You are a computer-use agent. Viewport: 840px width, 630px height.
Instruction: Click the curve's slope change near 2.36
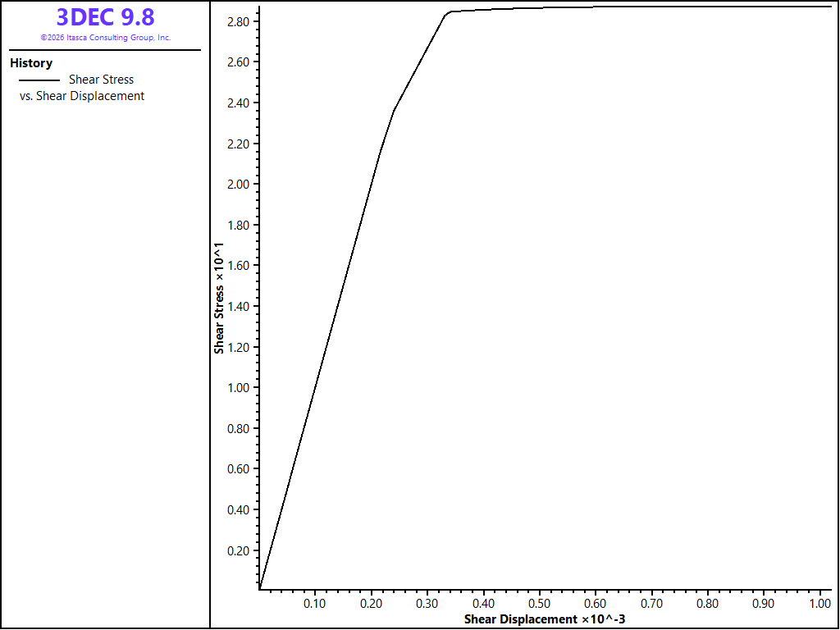tap(395, 111)
